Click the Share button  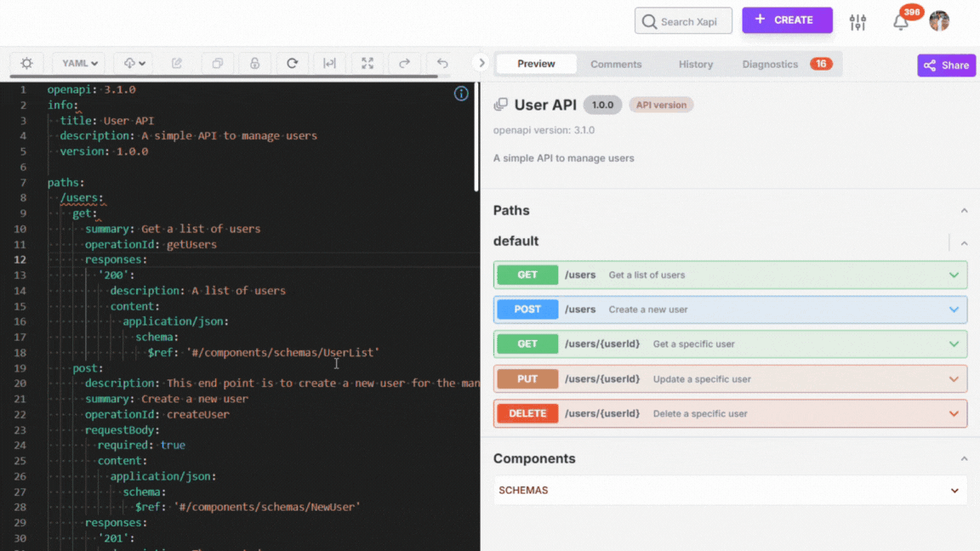coord(946,65)
